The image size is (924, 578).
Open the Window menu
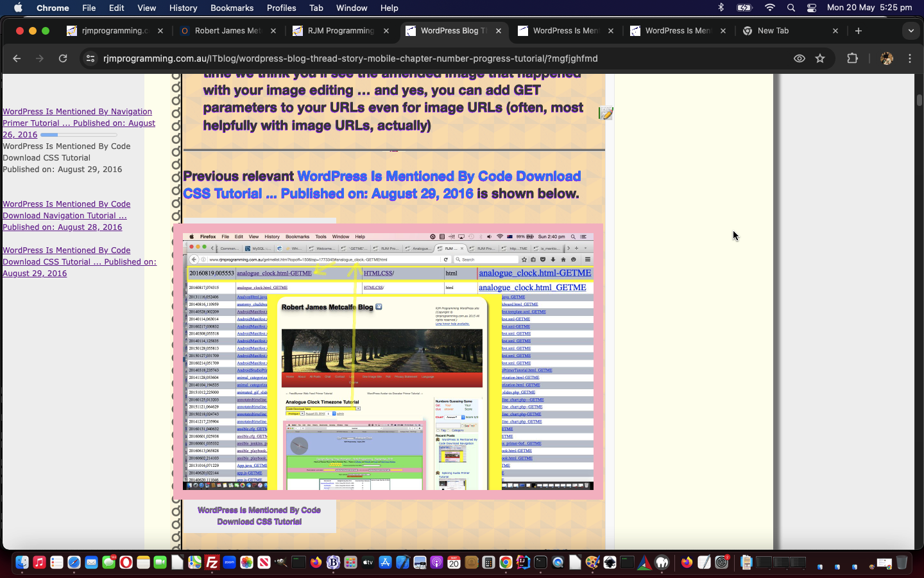[352, 8]
